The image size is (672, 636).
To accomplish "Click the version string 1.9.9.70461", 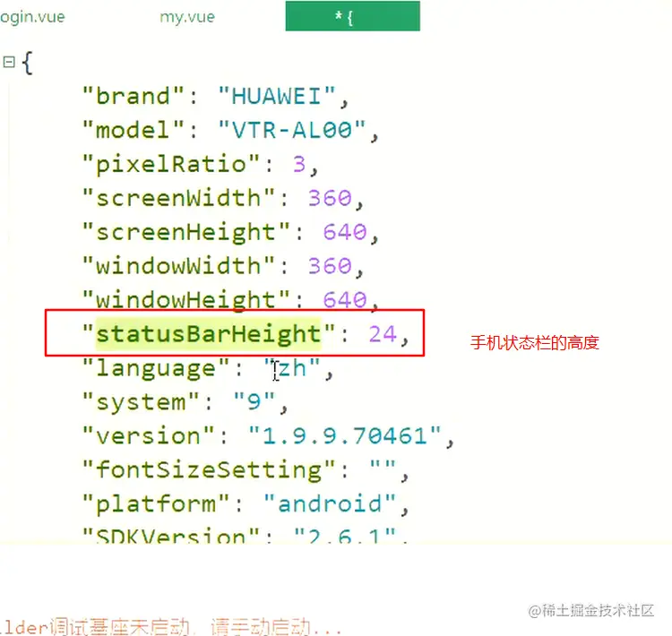I will (345, 436).
